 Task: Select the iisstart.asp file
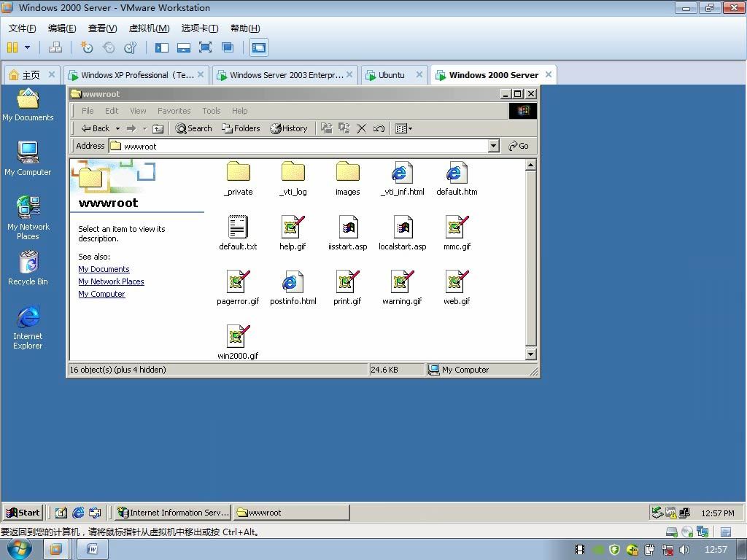click(348, 233)
